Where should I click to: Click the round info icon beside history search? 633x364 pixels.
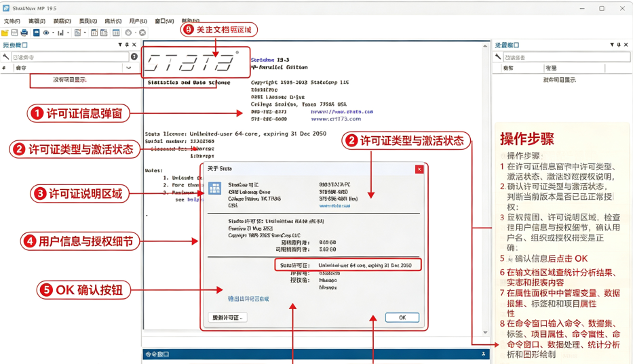click(x=134, y=57)
